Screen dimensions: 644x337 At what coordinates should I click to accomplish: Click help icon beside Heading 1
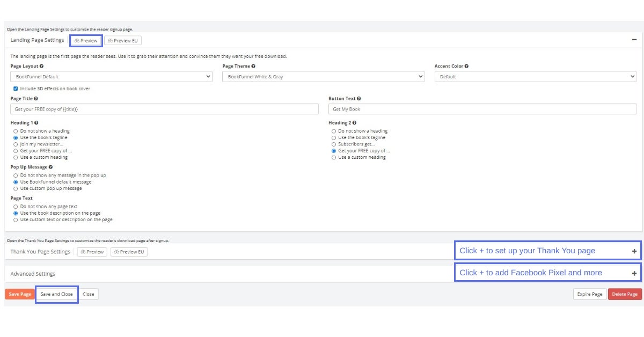[36, 123]
